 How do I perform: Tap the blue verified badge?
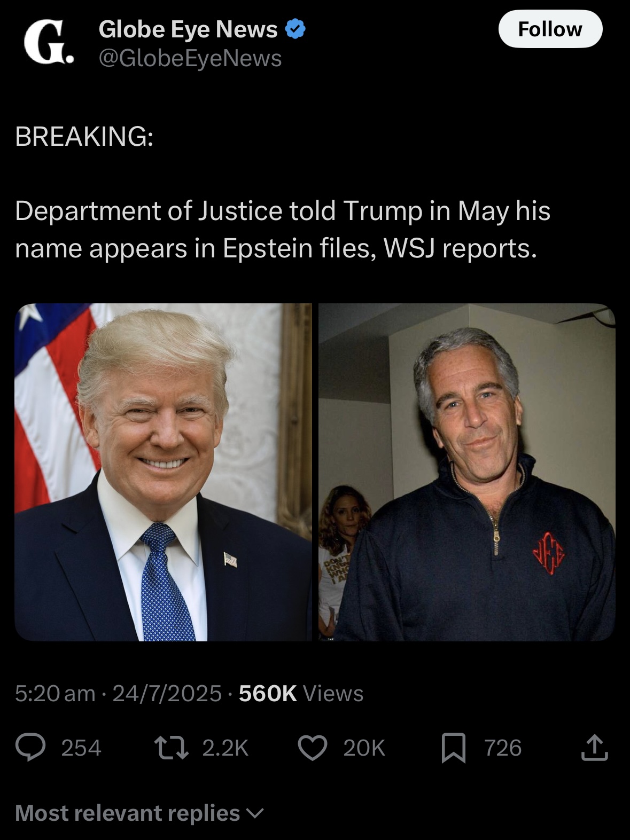[x=295, y=29]
